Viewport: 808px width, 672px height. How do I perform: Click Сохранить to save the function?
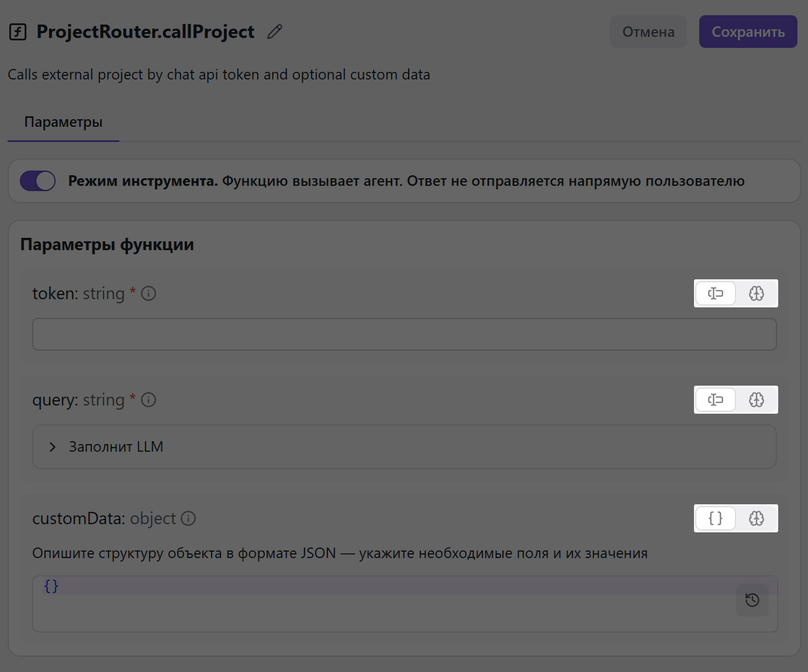[748, 32]
